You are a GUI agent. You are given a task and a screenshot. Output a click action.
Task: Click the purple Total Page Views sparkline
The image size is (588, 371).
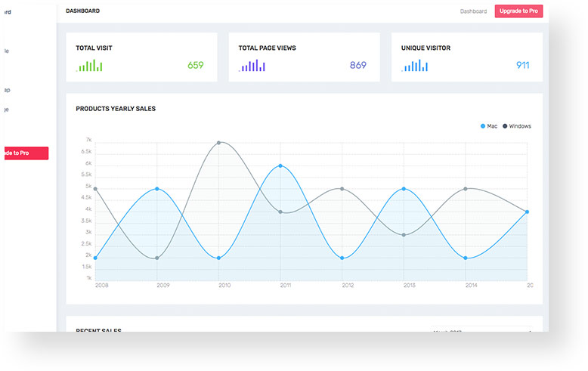pyautogui.click(x=252, y=66)
